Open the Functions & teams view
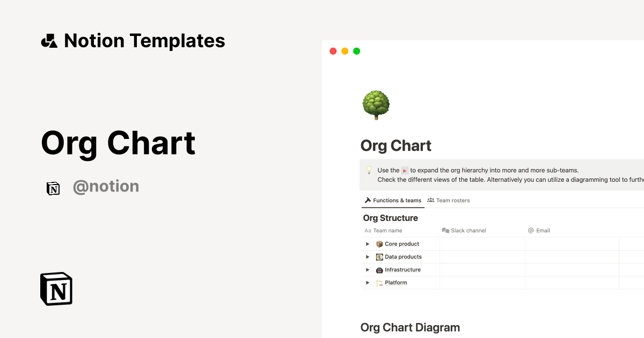The width and height of the screenshot is (644, 338). pyautogui.click(x=392, y=200)
